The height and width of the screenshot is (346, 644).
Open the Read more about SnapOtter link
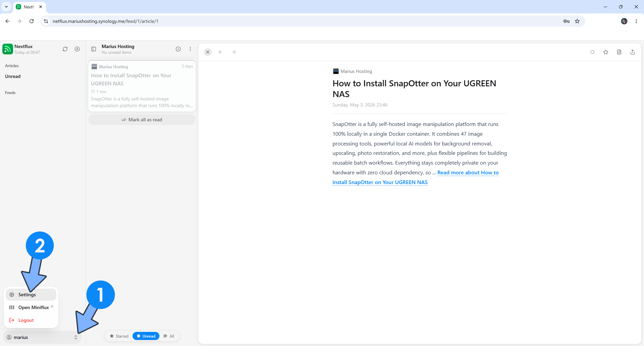coord(415,177)
